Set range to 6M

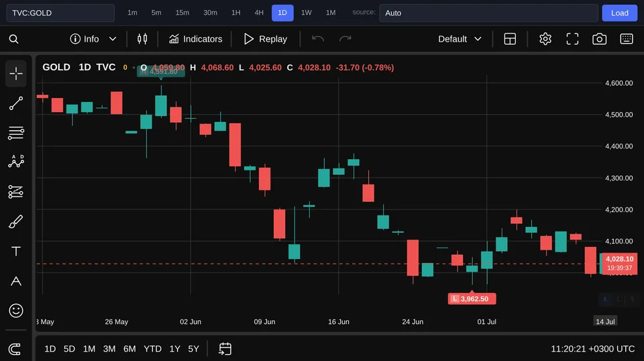tap(129, 349)
